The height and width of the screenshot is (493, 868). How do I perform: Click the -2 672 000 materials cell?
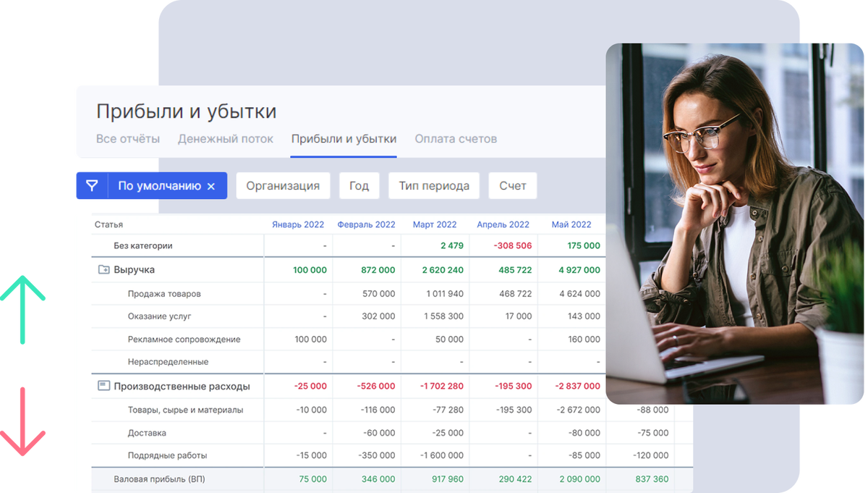tap(579, 410)
